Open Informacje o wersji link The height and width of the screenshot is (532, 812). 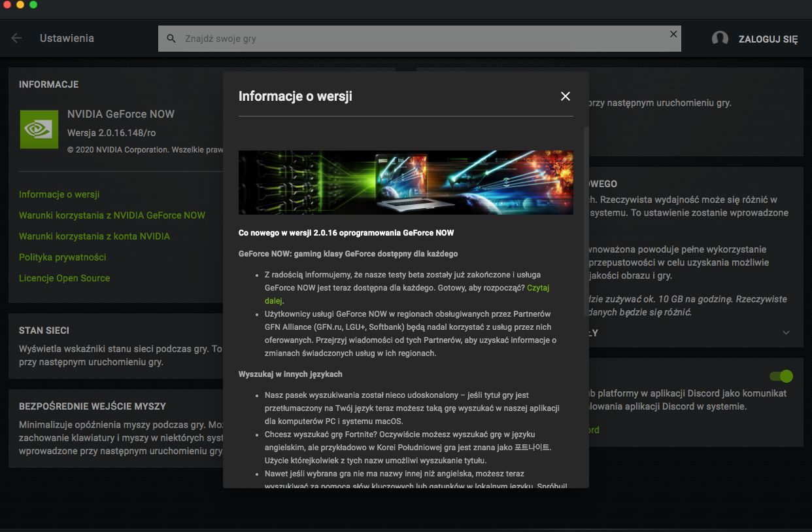(59, 194)
